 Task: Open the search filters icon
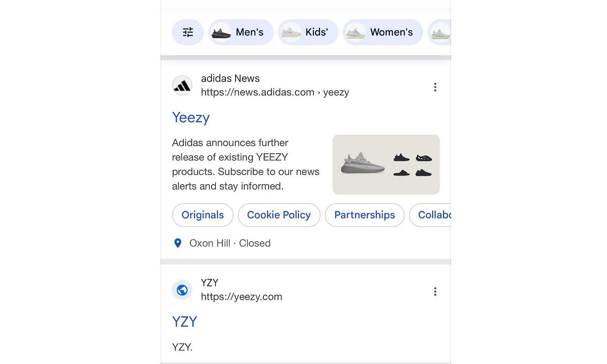click(188, 32)
